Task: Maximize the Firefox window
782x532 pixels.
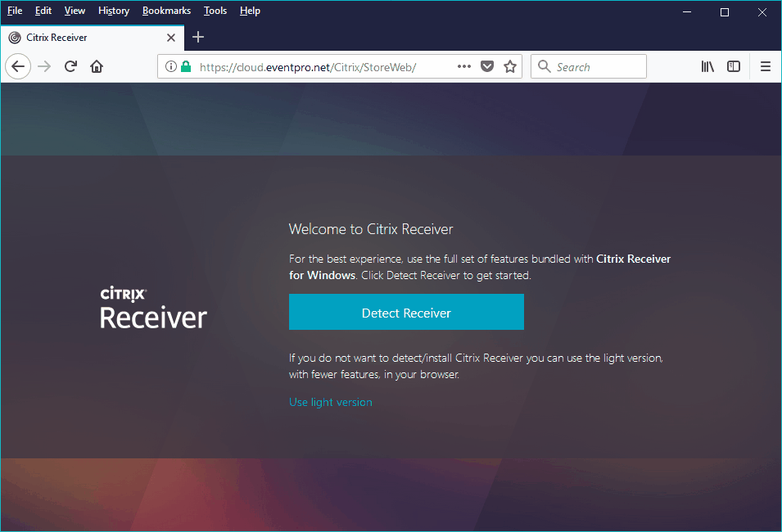Action: coord(725,12)
